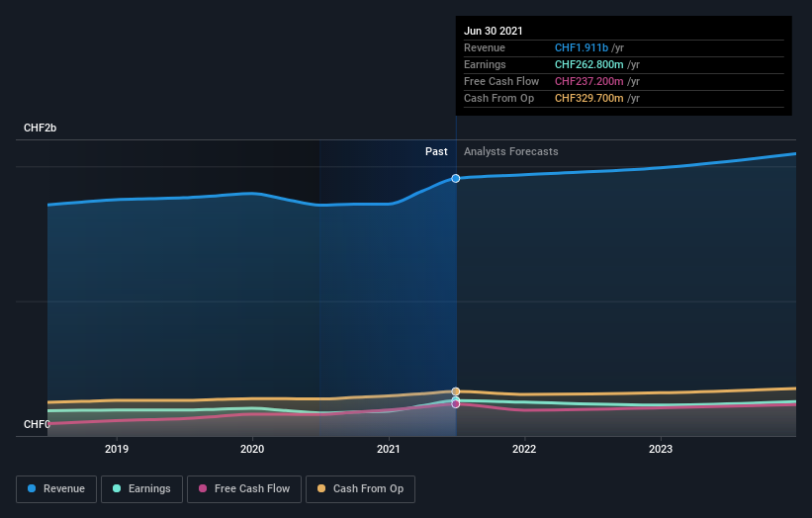Toggle the Earnings legend button
The image size is (812, 518).
pyautogui.click(x=141, y=489)
